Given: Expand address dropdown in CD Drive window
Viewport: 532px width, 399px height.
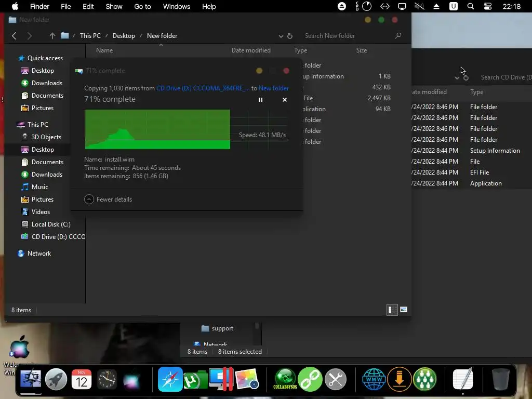Looking at the screenshot, I should 457,78.
